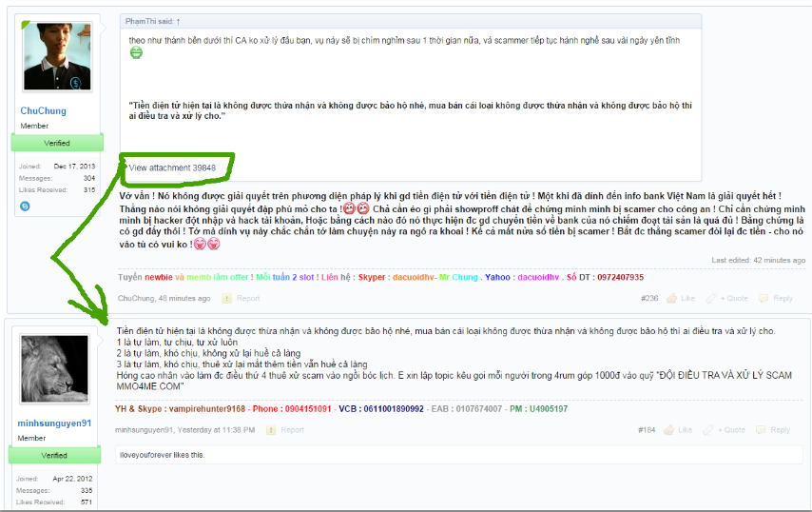Open iloveyouforever user link in likes
This screenshot has width=812, height=512.
145,455
